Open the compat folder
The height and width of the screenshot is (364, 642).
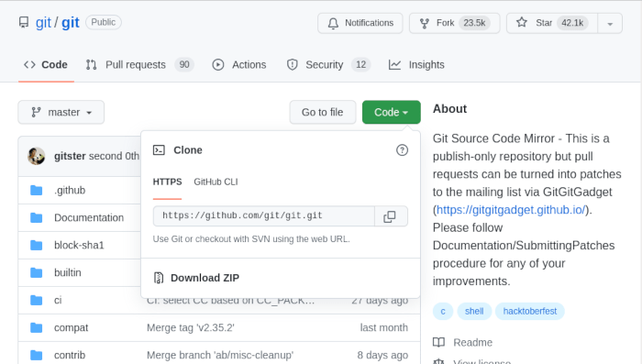click(72, 328)
